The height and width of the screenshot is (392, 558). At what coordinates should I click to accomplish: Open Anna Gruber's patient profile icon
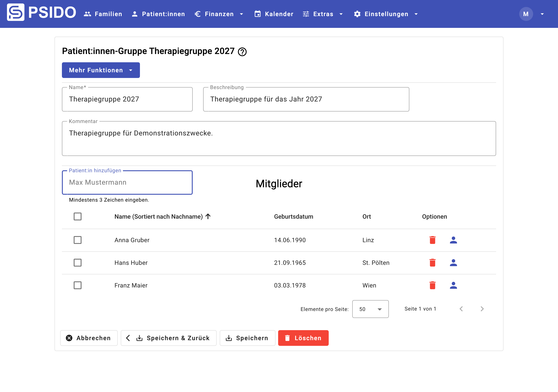pyautogui.click(x=453, y=240)
